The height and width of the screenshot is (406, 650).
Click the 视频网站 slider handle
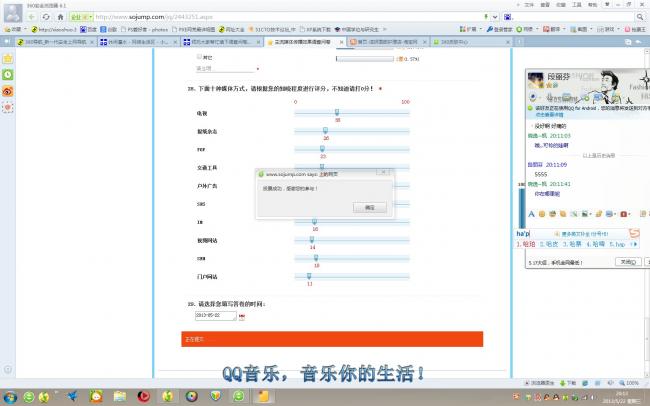(x=312, y=240)
